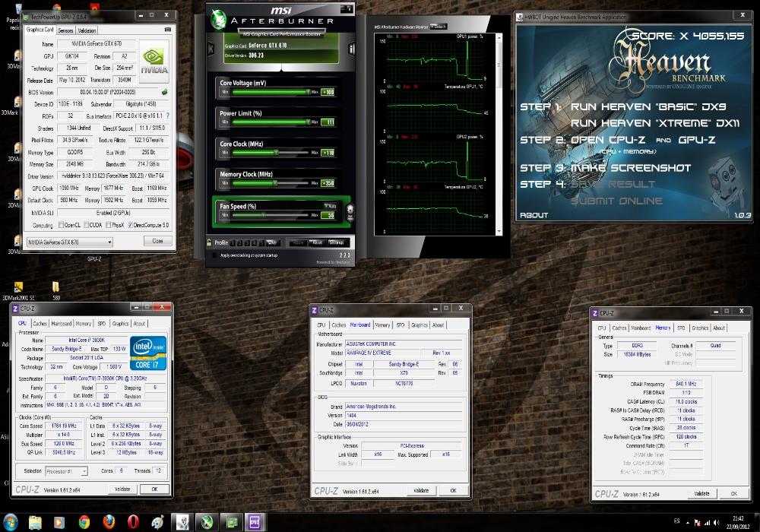Click Close button in GPU-Z

157,241
